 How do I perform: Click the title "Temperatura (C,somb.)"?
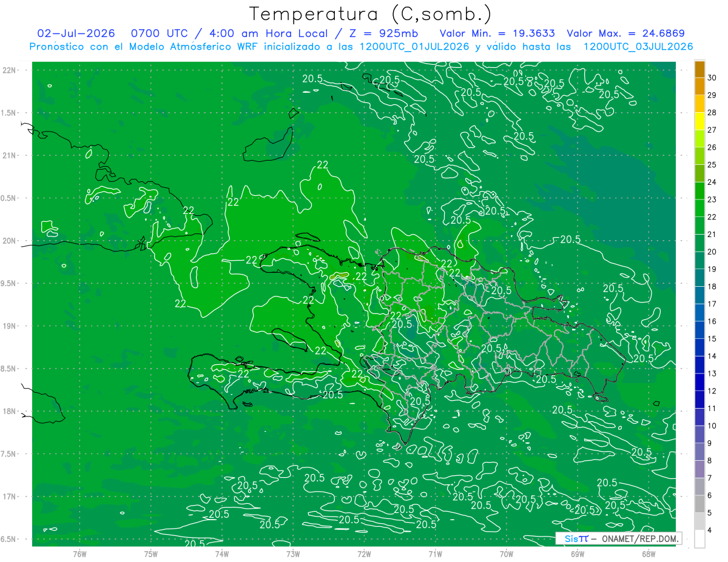point(371,14)
